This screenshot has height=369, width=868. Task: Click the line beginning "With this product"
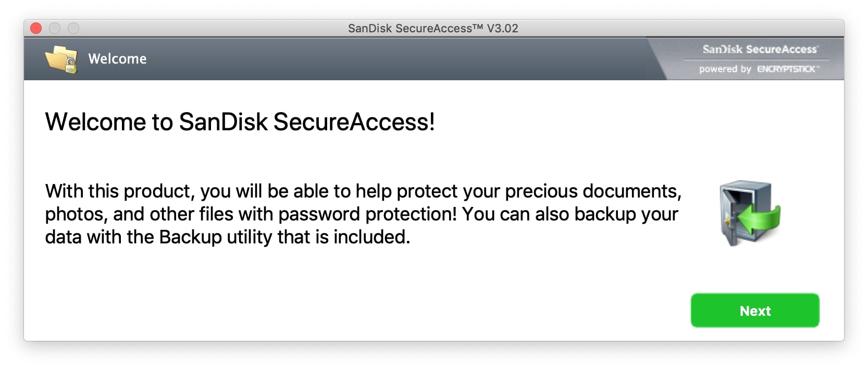click(363, 191)
